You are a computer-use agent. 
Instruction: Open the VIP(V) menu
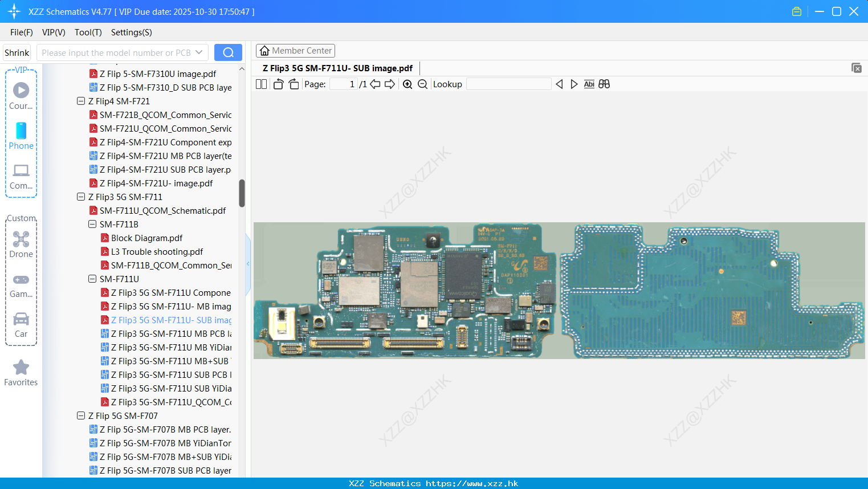[x=54, y=32]
